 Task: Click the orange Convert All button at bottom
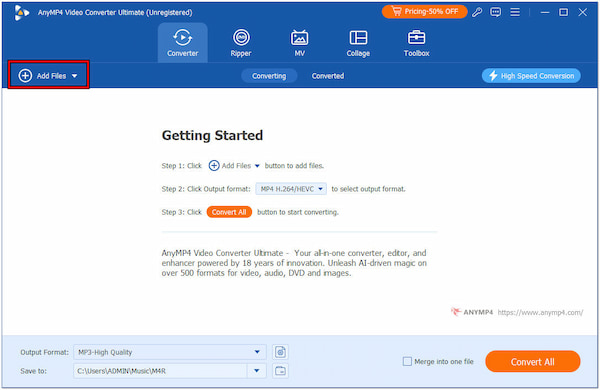533,361
